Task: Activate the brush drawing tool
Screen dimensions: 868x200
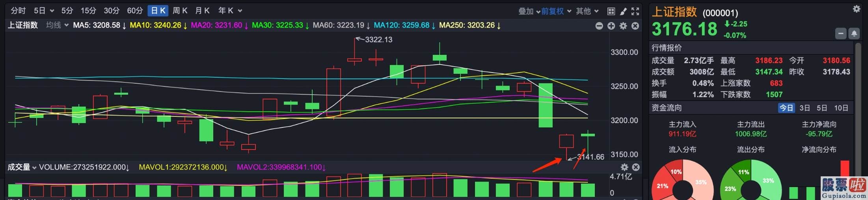Action: pos(623,11)
